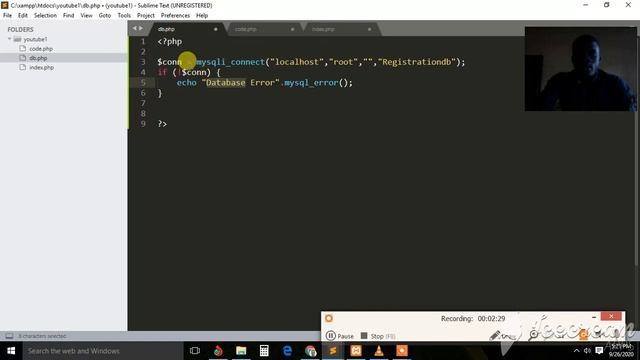Open the Windows Start menu

tap(11, 351)
